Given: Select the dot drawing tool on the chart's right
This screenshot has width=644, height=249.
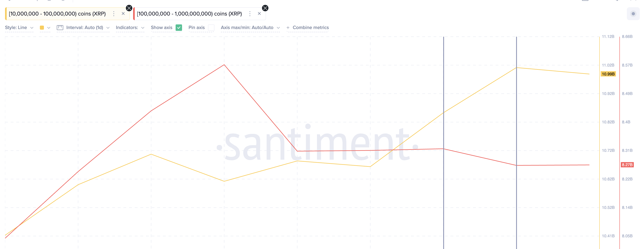Looking at the screenshot, I should click(x=634, y=13).
